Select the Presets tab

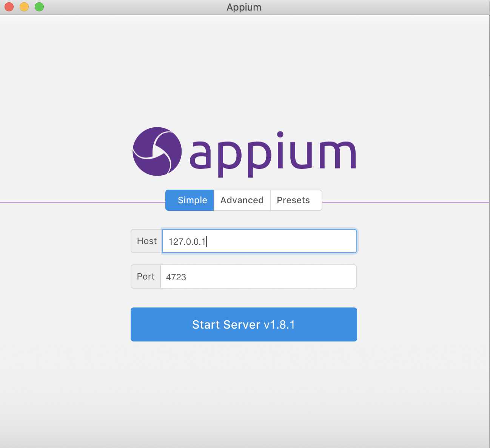pyautogui.click(x=296, y=200)
